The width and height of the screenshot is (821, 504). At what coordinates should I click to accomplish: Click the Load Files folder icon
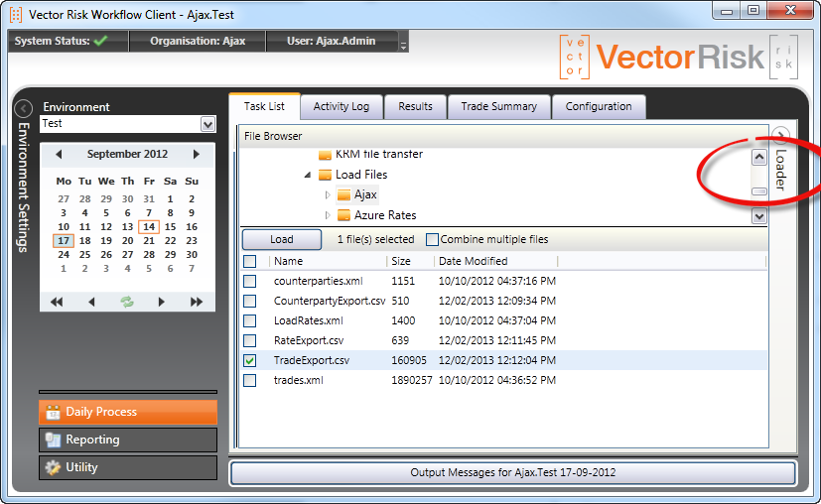(x=326, y=175)
